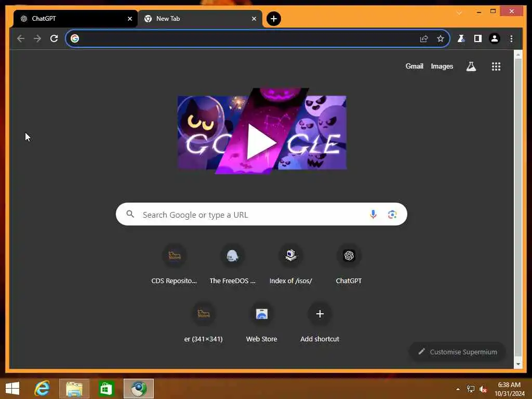This screenshot has width=532, height=399.
Task: Launch Internet Explorer from taskbar
Action: tap(42, 389)
